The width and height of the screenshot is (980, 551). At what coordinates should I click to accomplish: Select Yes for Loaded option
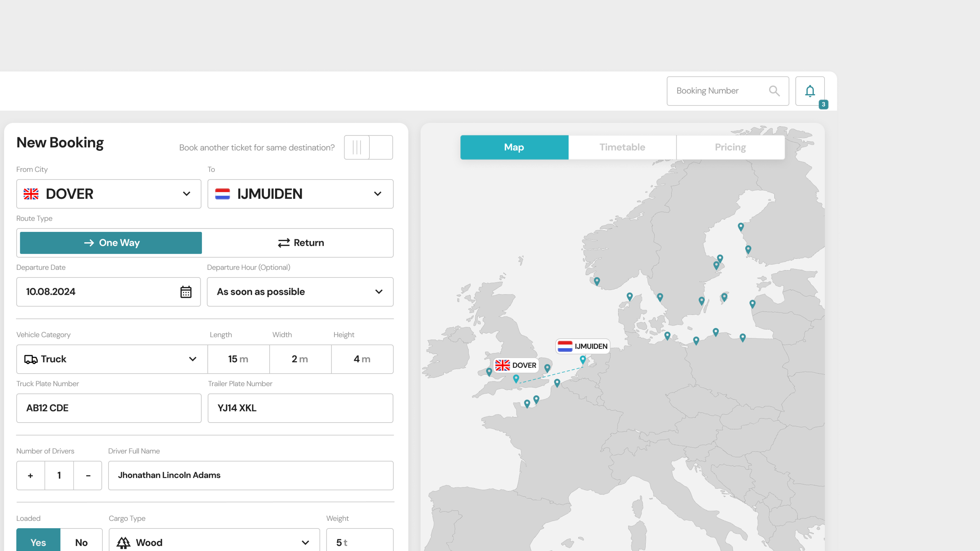pyautogui.click(x=38, y=542)
